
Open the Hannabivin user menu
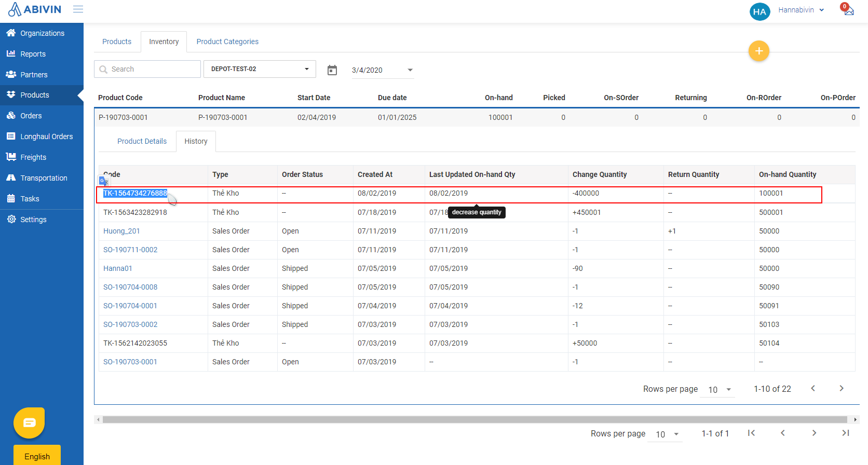click(x=801, y=10)
